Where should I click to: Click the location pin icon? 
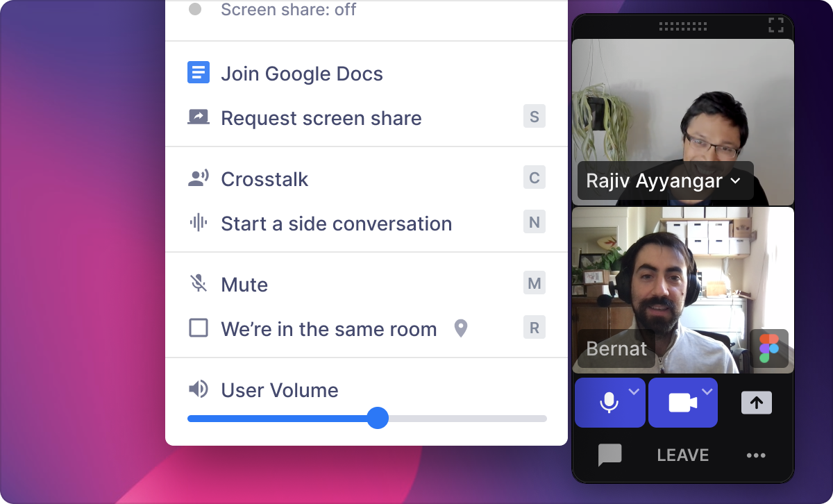click(x=460, y=328)
